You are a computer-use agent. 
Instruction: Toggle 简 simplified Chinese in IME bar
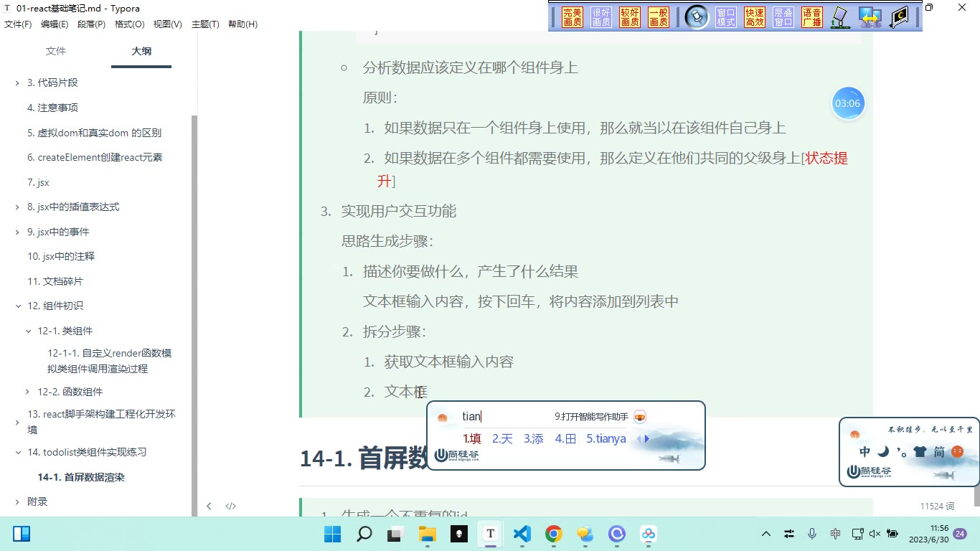(939, 452)
